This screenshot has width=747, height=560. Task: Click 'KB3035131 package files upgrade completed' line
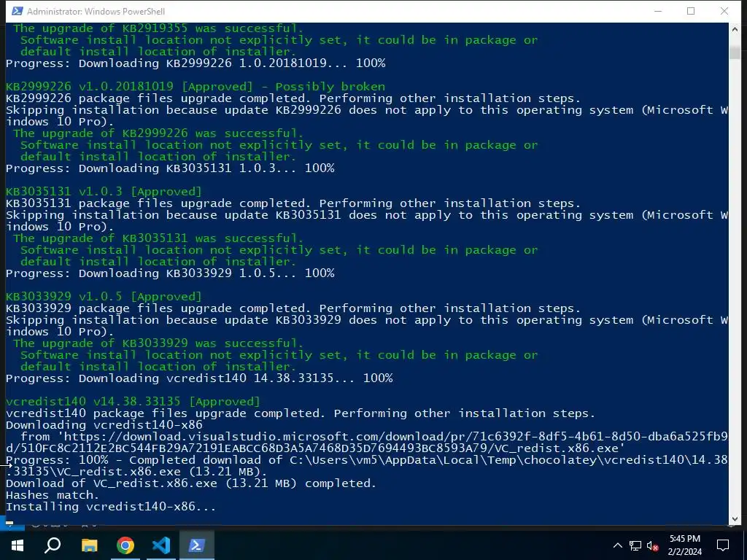point(293,203)
